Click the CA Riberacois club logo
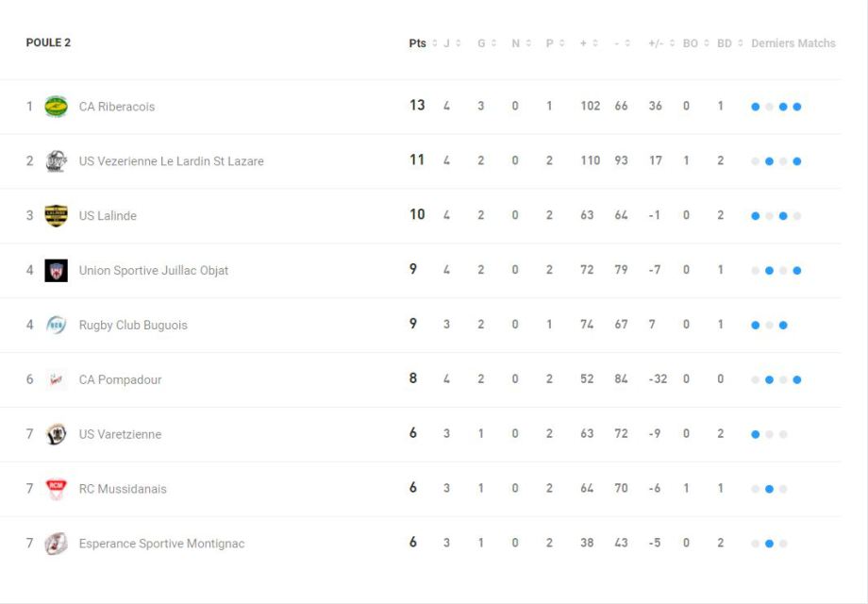Image resolution: width=868 pixels, height=604 pixels. (56, 107)
